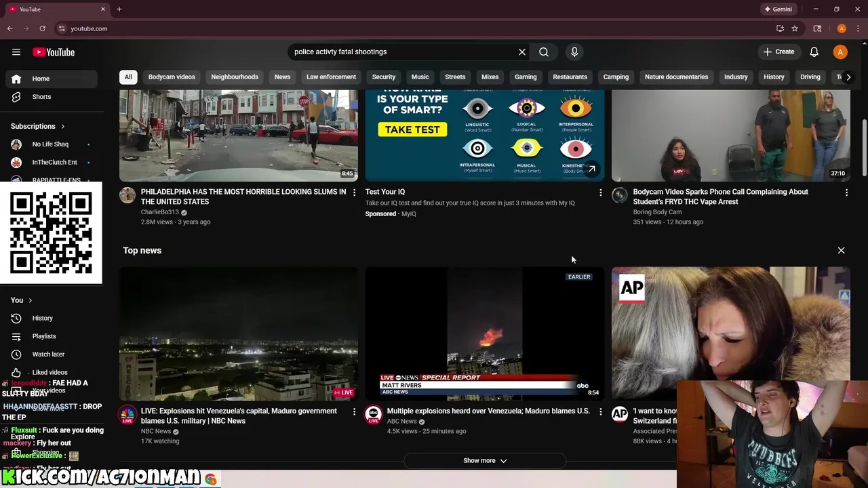The width and height of the screenshot is (868, 488).
Task: Expand the You section
Action: pos(22,300)
